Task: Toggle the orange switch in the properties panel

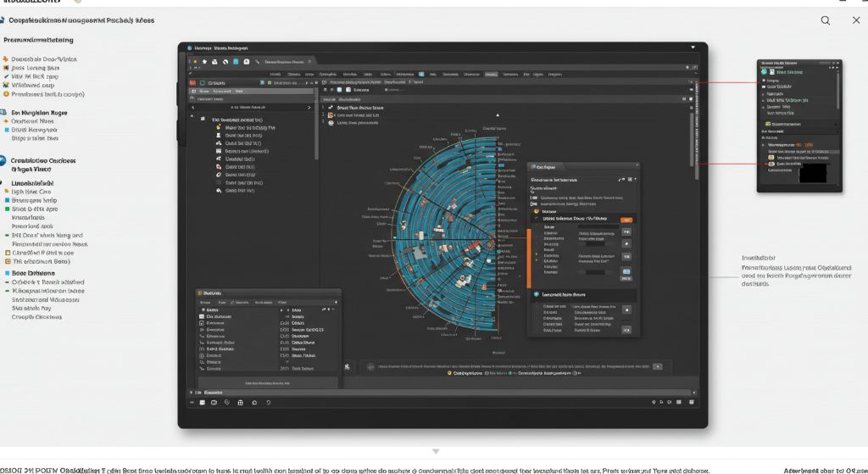Action: pyautogui.click(x=626, y=219)
